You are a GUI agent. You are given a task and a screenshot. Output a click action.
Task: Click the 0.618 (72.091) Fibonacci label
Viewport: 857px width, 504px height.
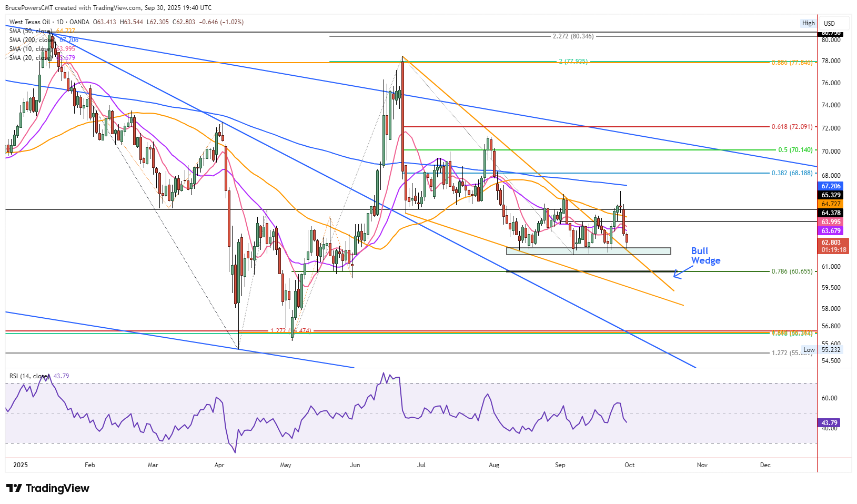click(x=792, y=127)
